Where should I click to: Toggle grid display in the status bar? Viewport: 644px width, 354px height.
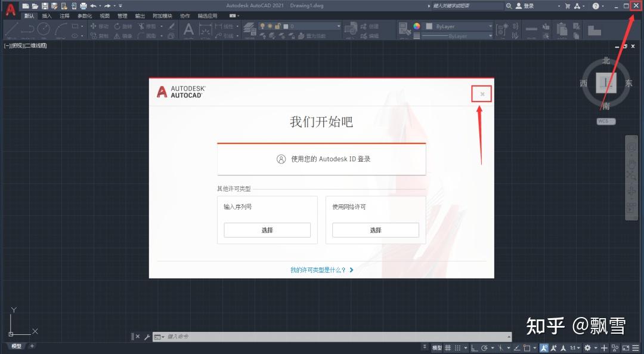click(448, 347)
